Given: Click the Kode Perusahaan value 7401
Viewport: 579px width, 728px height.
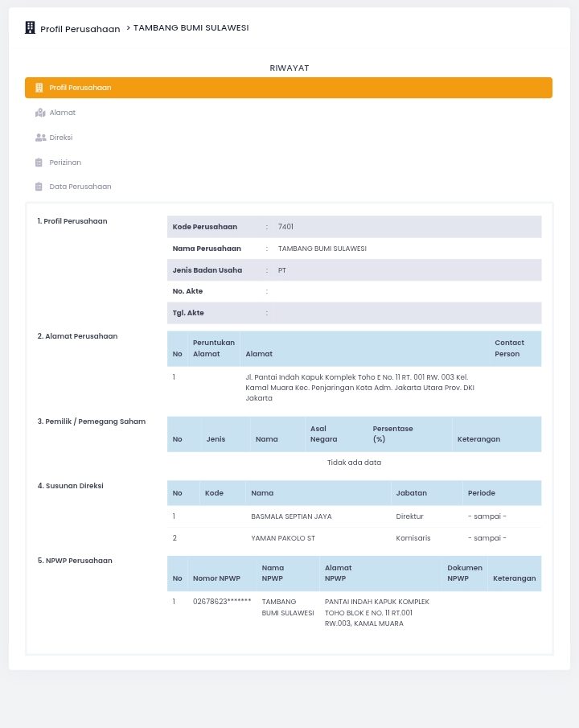Looking at the screenshot, I should coord(285,227).
